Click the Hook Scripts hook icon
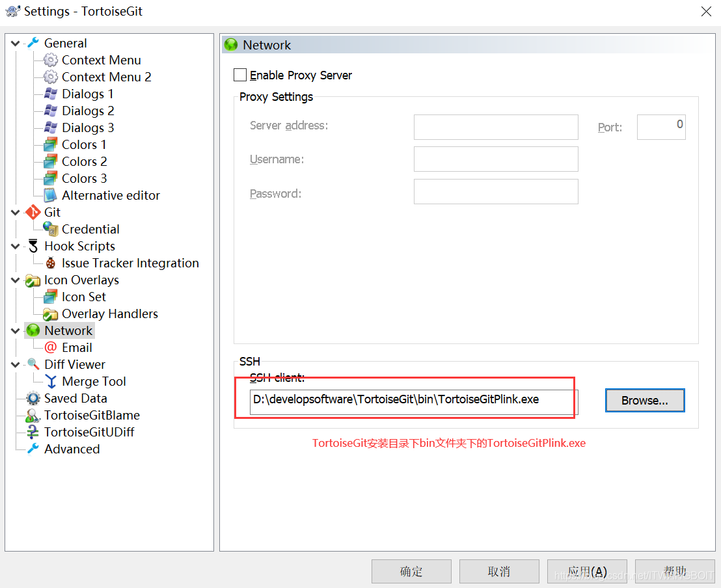This screenshot has width=721, height=588. [33, 246]
